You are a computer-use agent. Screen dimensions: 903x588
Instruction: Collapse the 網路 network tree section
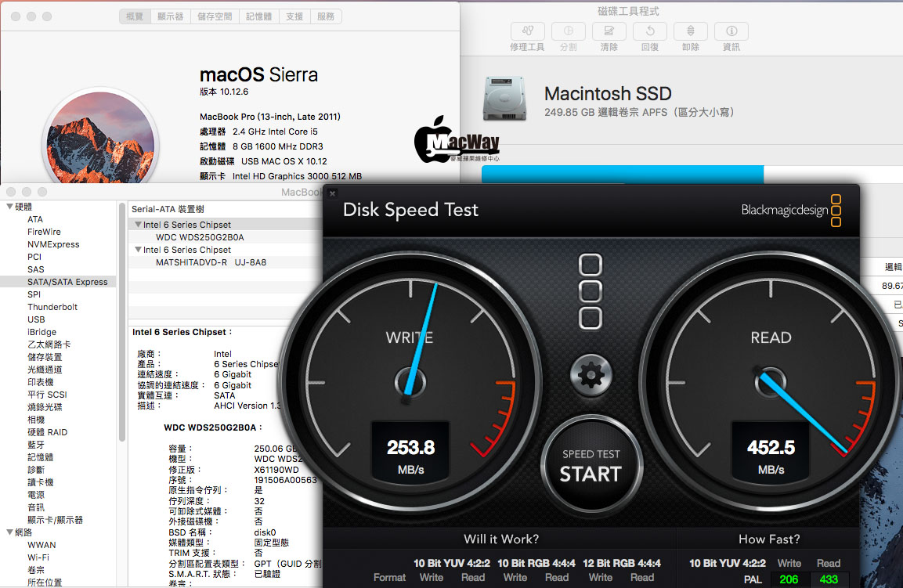pyautogui.click(x=9, y=532)
